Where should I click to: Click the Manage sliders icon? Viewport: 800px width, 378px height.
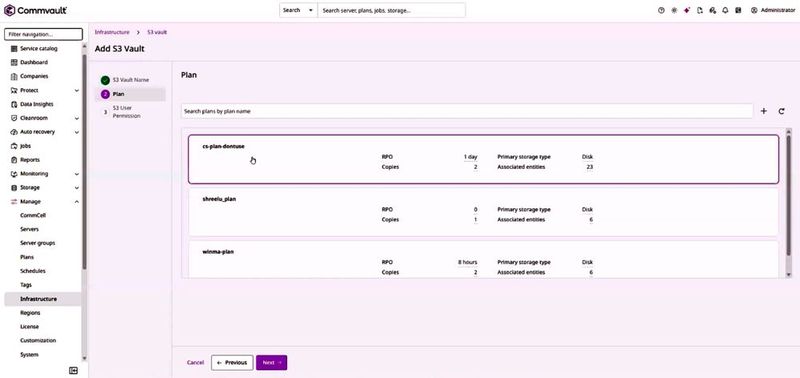tap(14, 201)
